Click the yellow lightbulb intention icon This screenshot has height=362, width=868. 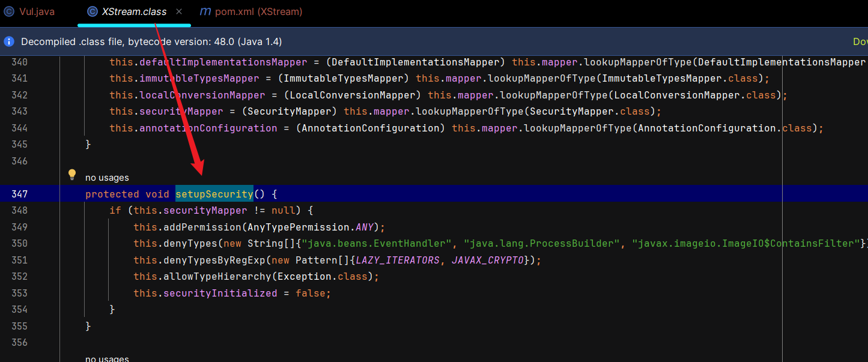click(72, 175)
